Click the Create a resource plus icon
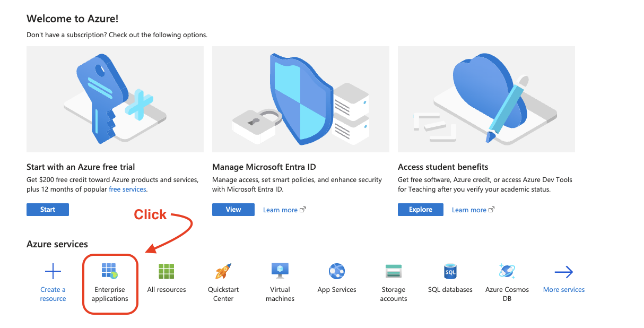 point(53,271)
